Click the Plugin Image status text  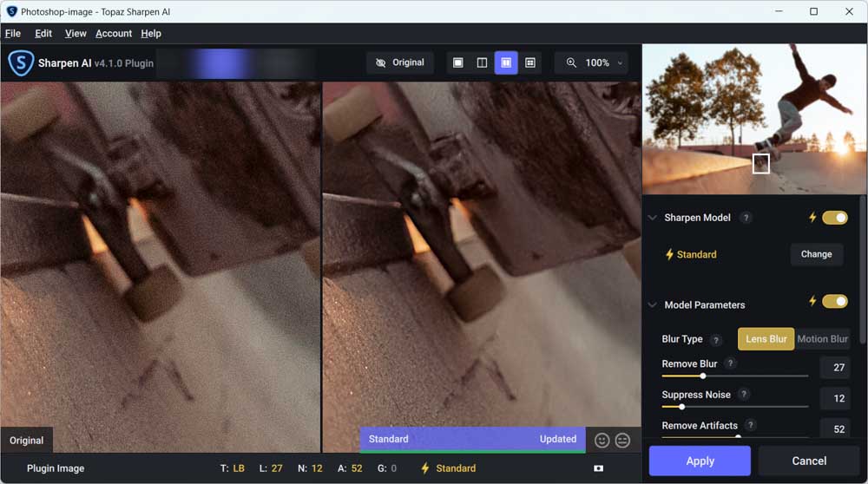click(x=56, y=468)
